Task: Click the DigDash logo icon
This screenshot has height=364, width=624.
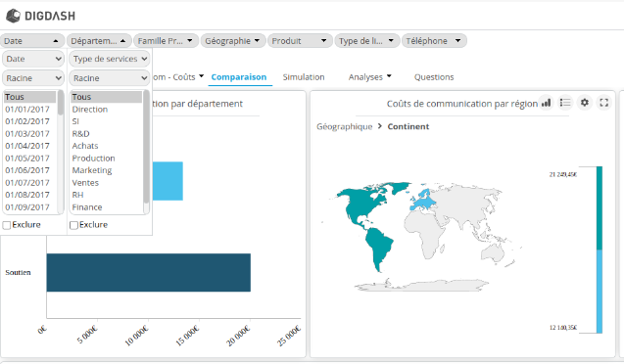Action: [13, 16]
